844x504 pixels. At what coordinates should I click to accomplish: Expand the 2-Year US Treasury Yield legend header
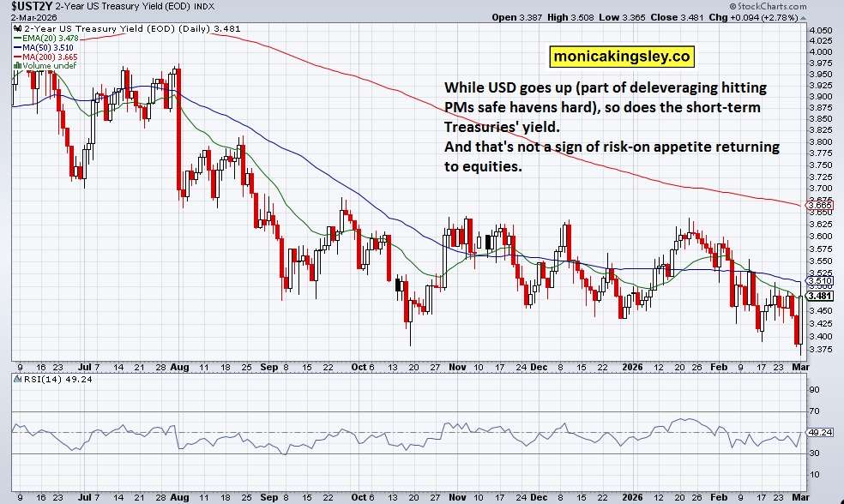[86, 28]
